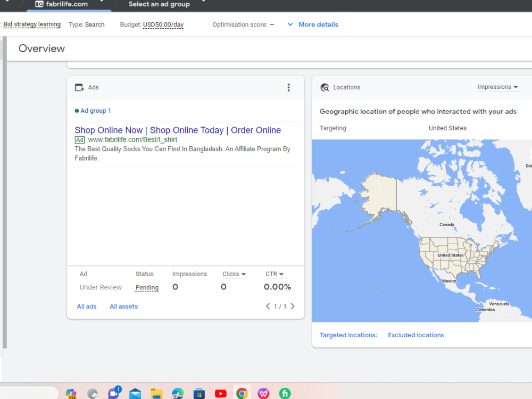
Task: Open the Fiverr taskbar icon
Action: tap(285, 394)
